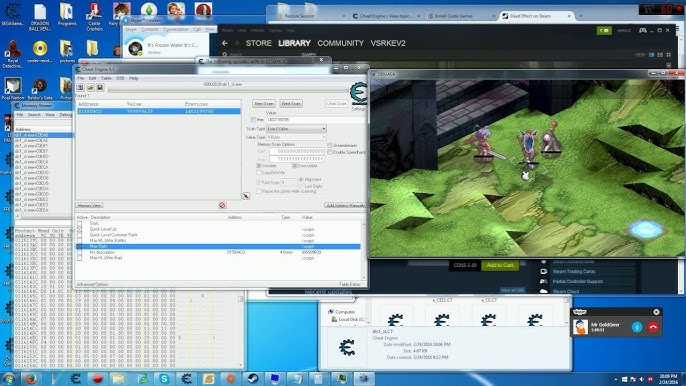686x386 pixels.
Task: Open the Value Type dropdown
Action: click(x=297, y=137)
